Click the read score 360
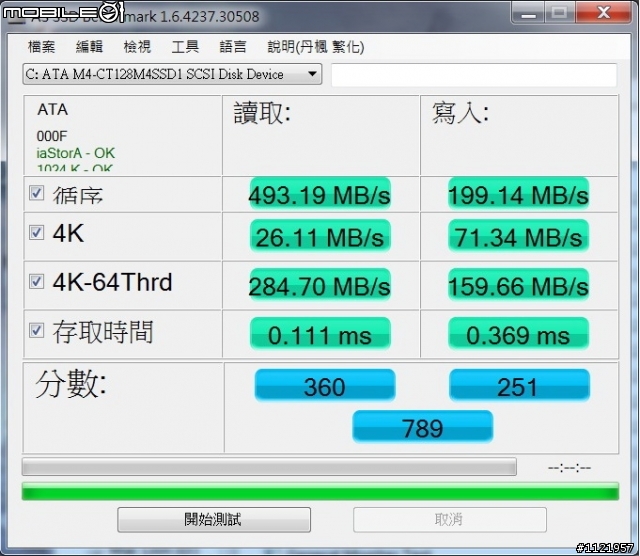Screen dimensions: 640x556 [325, 385]
